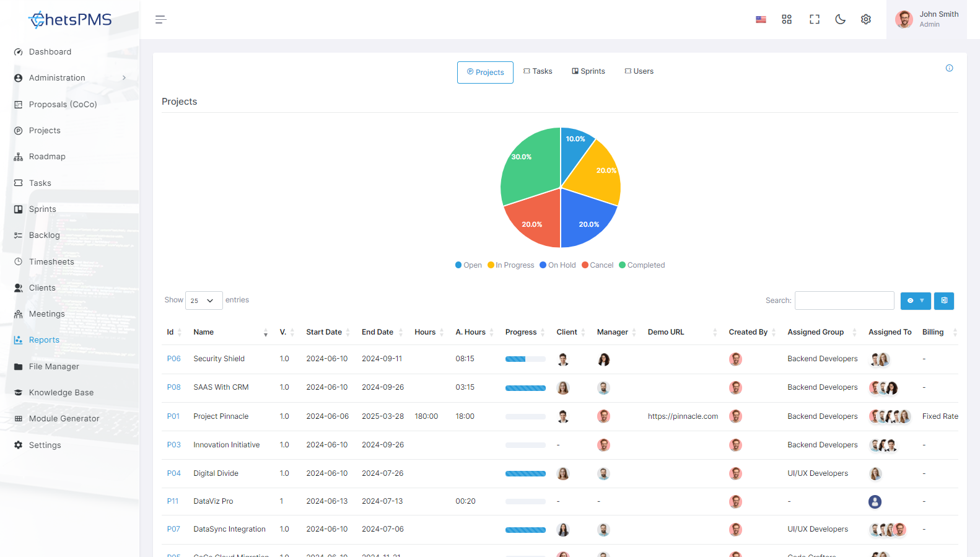Viewport: 980px width, 557px height.
Task: Toggle the sidebar hamburger menu
Action: (160, 20)
